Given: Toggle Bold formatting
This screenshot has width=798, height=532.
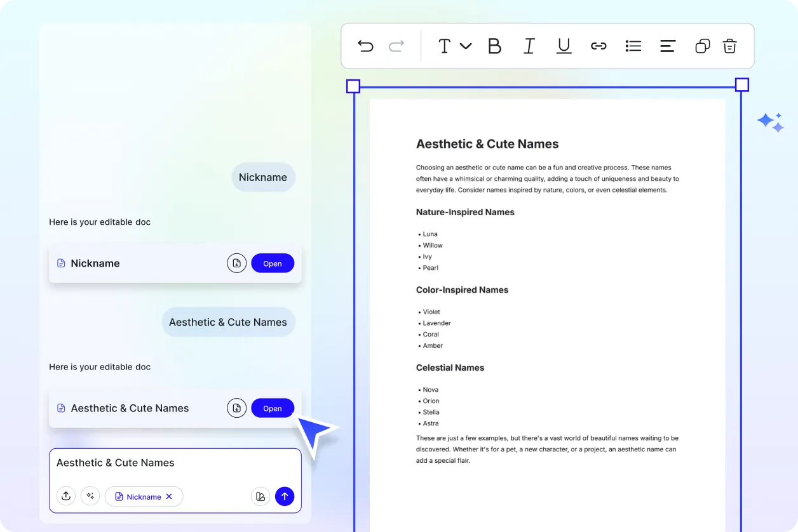Looking at the screenshot, I should pos(494,46).
